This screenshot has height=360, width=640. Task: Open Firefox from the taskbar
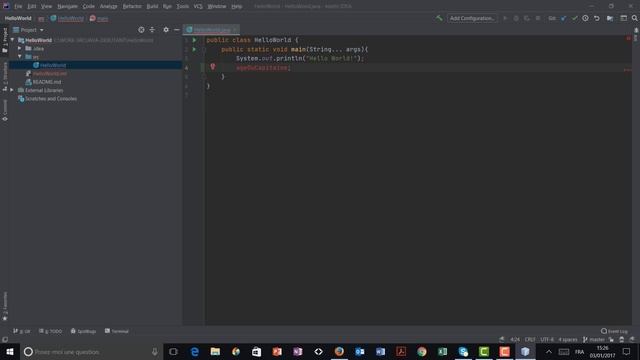[x=339, y=351]
